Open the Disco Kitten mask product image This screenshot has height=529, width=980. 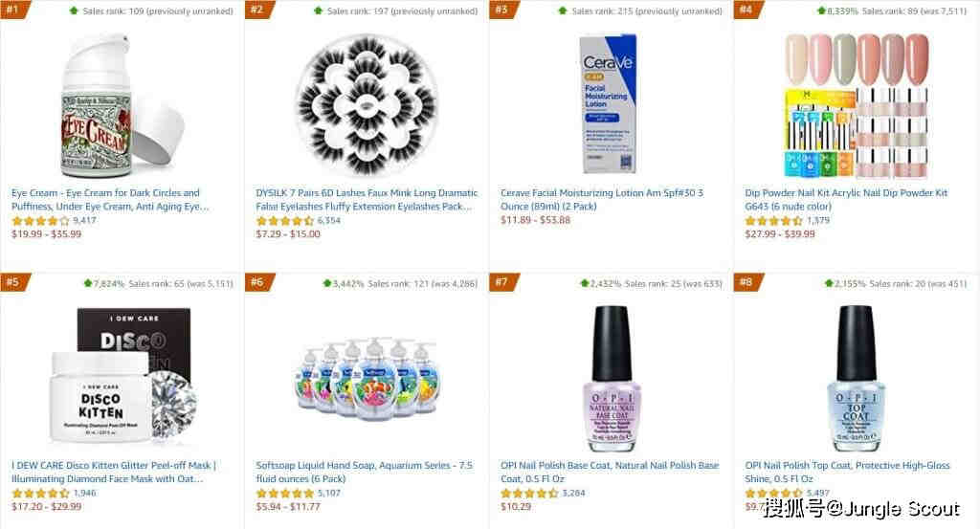tap(122, 376)
